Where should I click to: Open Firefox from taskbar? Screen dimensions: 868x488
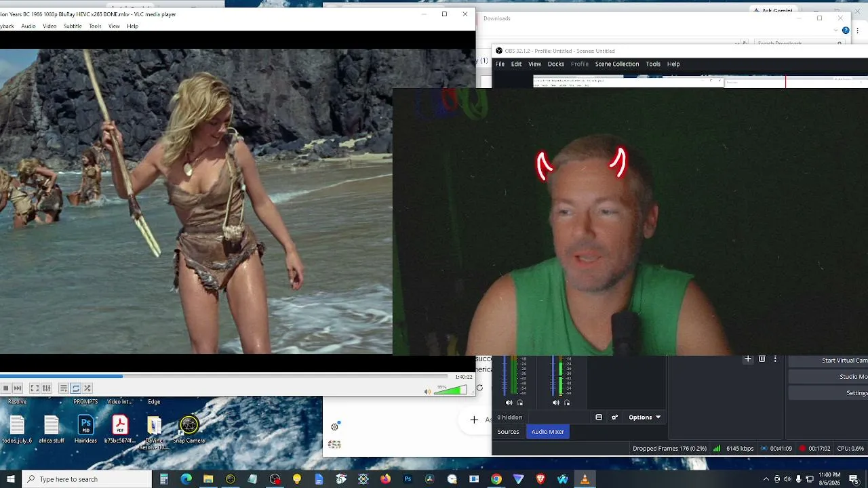coord(385,479)
